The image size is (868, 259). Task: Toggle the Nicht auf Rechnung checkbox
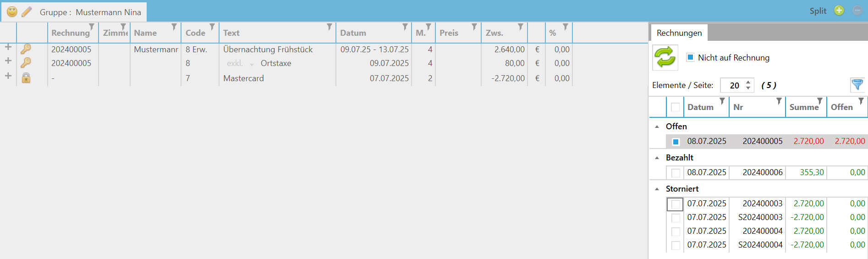pyautogui.click(x=690, y=57)
